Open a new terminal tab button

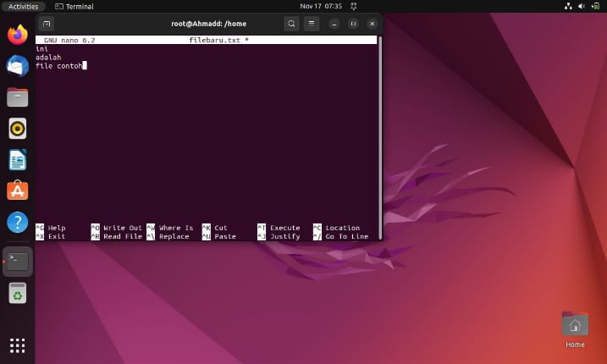[x=47, y=24]
